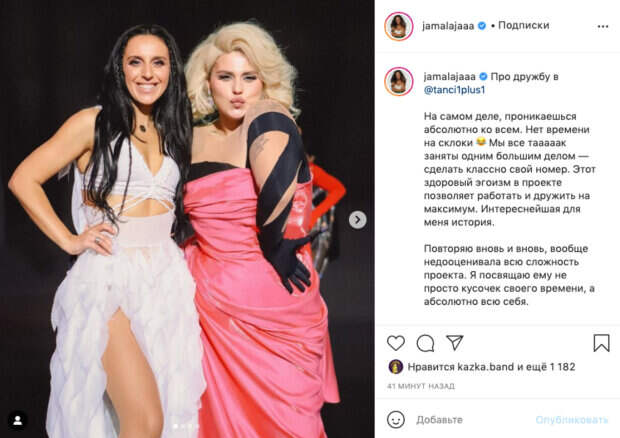
Task: Open kazka.band profile from likes
Action: (x=486, y=367)
